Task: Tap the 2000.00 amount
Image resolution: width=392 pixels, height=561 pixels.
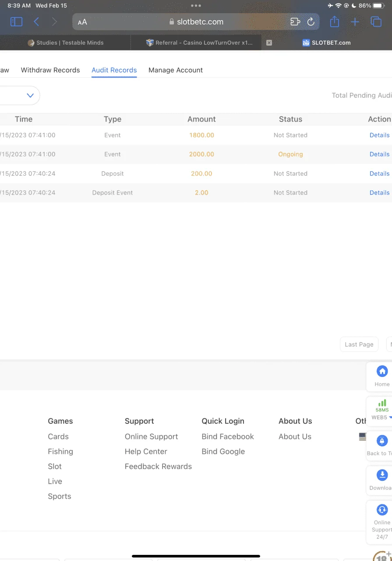Action: (x=201, y=154)
